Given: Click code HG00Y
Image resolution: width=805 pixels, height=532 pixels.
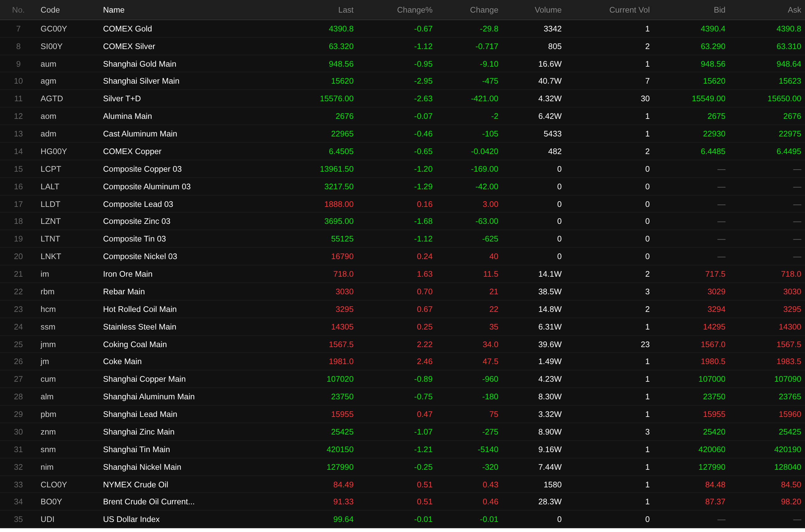Looking at the screenshot, I should [x=53, y=152].
